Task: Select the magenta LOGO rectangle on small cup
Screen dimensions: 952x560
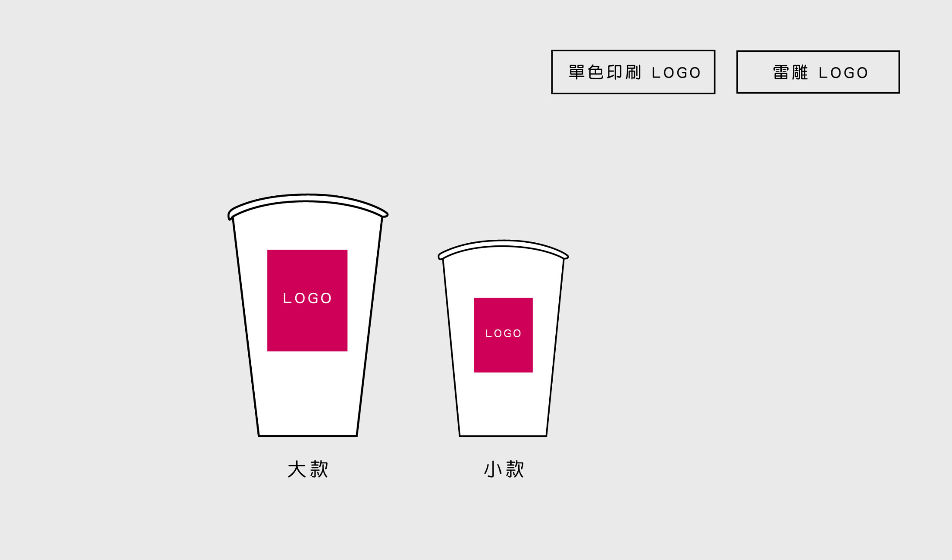Action: pos(503,335)
